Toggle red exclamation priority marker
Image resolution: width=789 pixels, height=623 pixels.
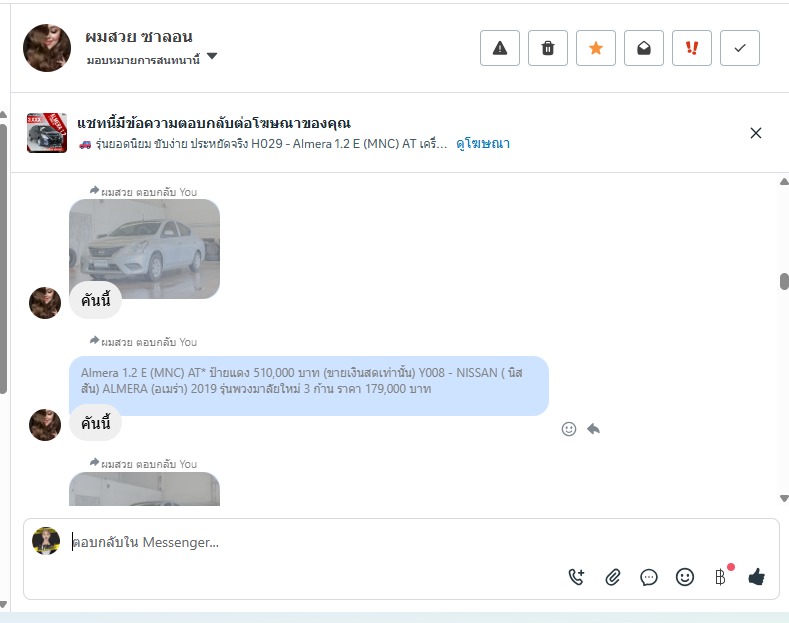(692, 48)
